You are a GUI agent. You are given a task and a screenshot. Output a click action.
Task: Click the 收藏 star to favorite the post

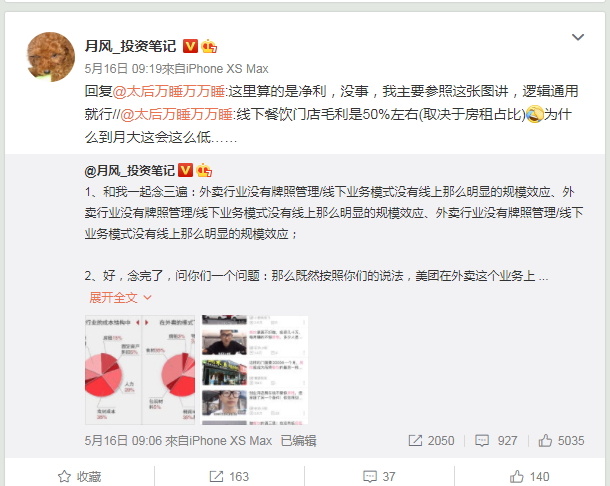point(79,477)
